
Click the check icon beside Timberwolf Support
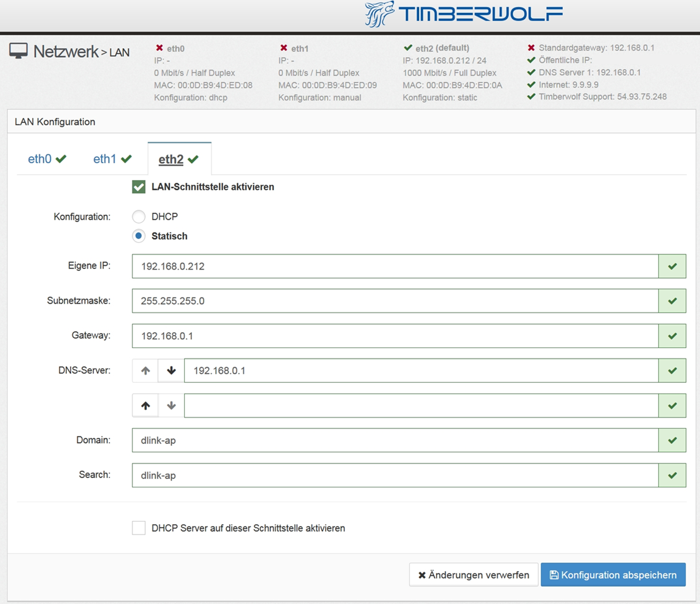click(x=531, y=97)
